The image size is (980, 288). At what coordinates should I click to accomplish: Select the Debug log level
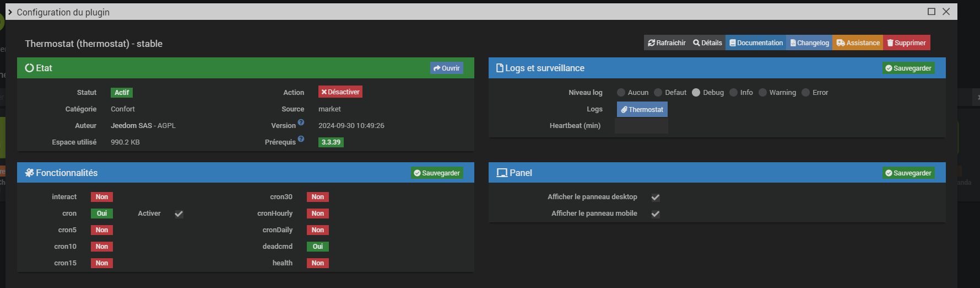(696, 93)
